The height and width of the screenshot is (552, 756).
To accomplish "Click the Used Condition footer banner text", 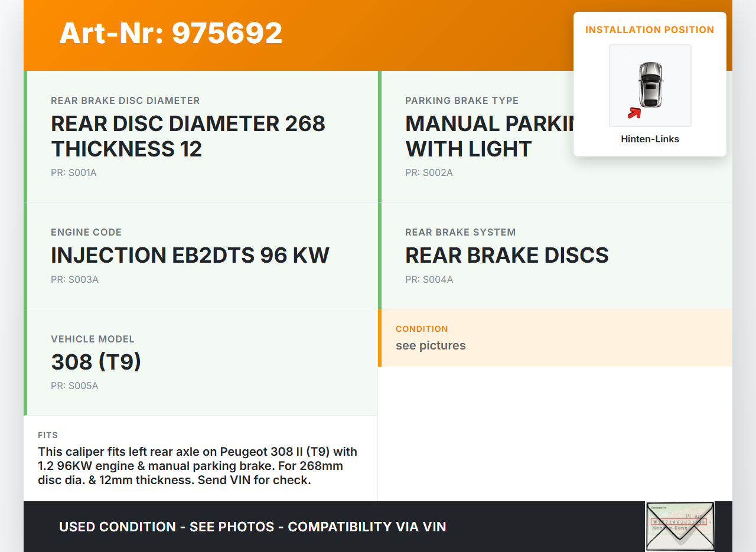I will pyautogui.click(x=252, y=527).
